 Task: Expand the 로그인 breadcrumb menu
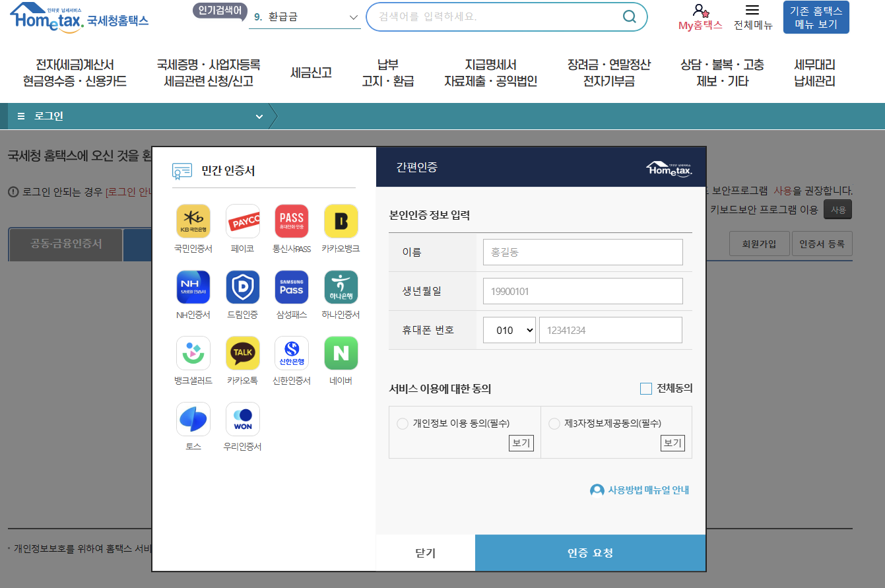tap(259, 115)
